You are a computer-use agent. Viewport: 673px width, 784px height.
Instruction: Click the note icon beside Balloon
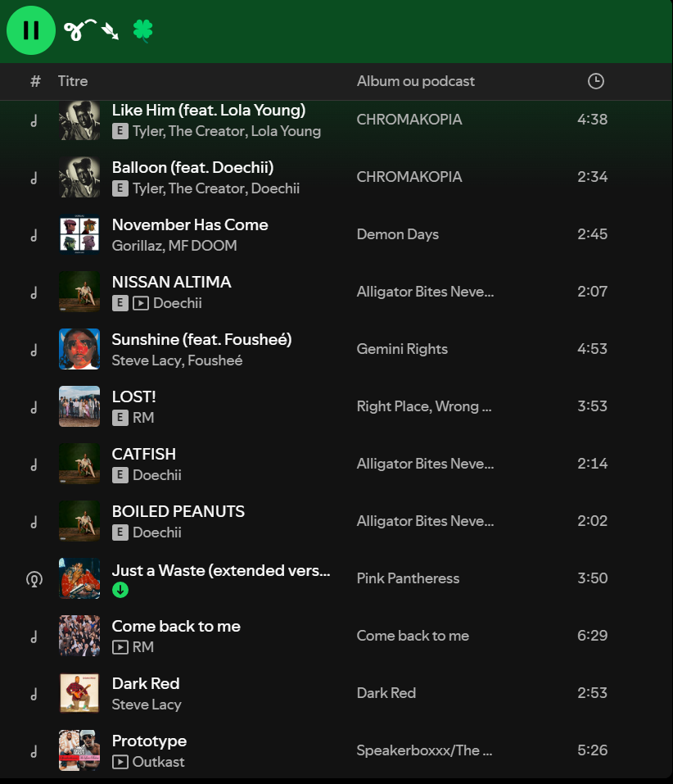pyautogui.click(x=34, y=178)
